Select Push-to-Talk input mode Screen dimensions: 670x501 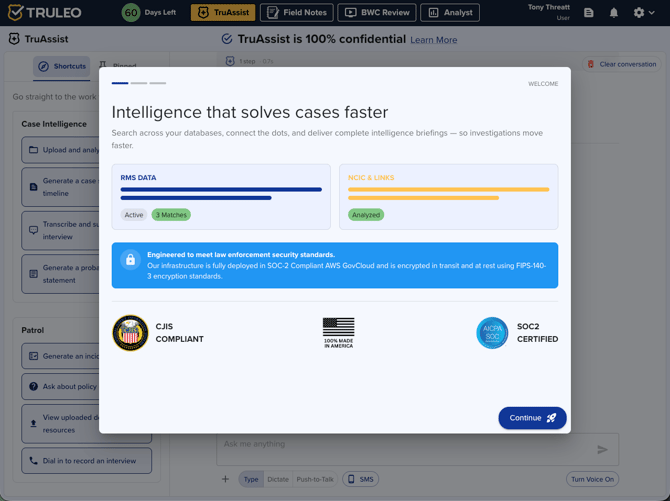[315, 479]
